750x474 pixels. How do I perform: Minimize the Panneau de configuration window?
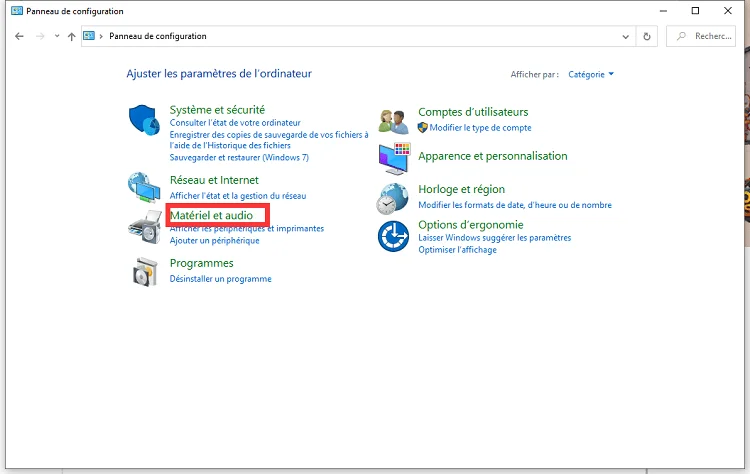coord(663,11)
